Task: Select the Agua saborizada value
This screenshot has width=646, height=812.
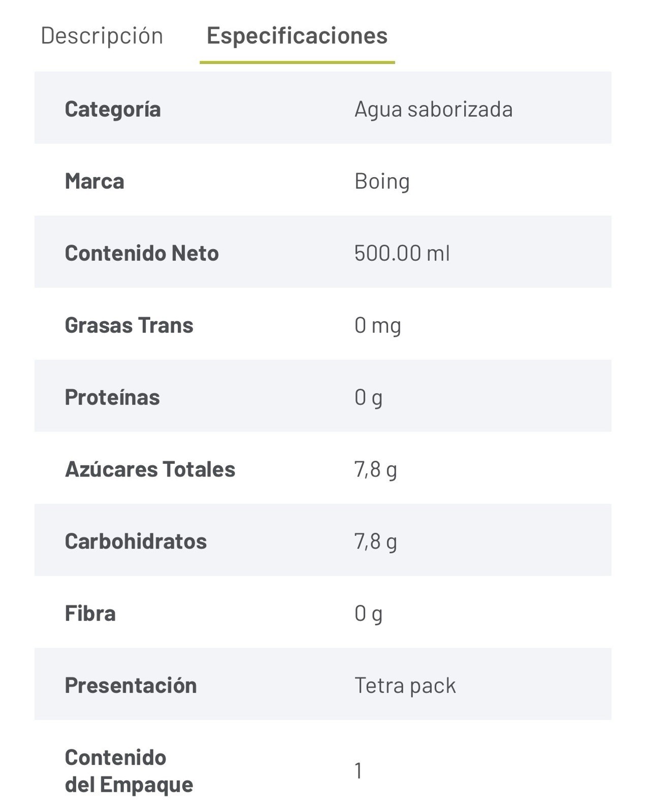Action: pyautogui.click(x=434, y=109)
